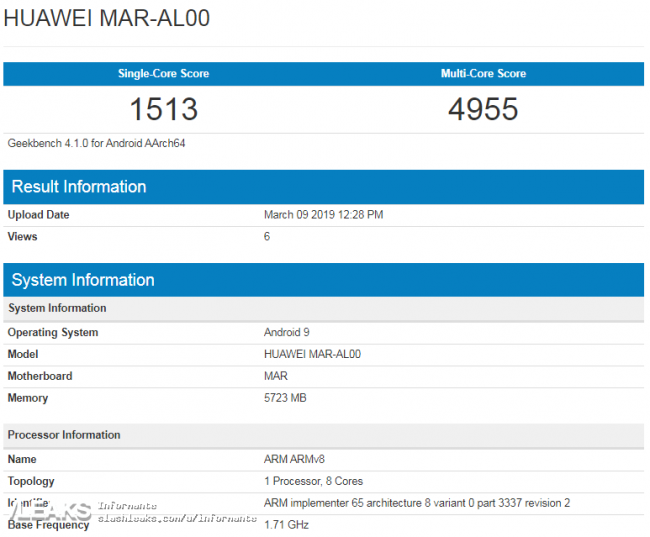Select the processor Name value ARM ARMv8
Viewport: 650px width, 537px height.
coord(294,459)
